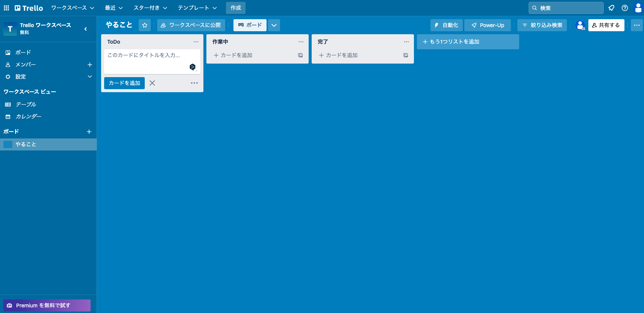The width and height of the screenshot is (644, 313).
Task: Open the view switcher dropdown arrow
Action: click(274, 25)
